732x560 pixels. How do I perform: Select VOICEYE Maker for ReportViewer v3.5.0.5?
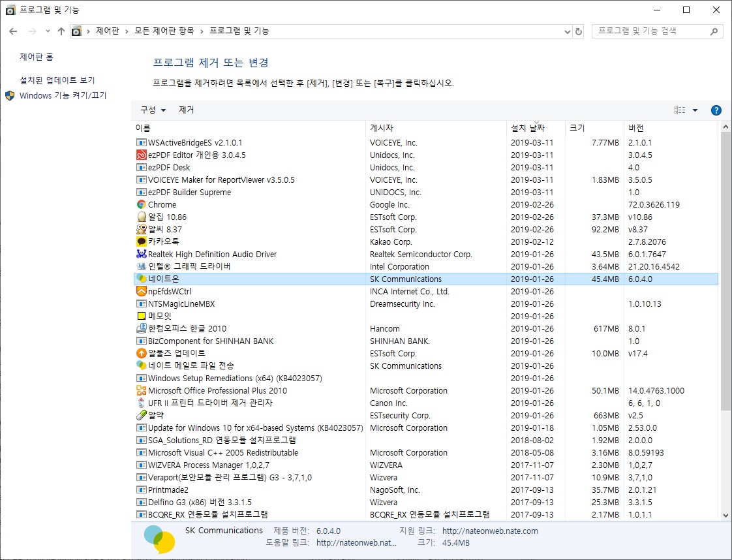[x=426, y=180]
